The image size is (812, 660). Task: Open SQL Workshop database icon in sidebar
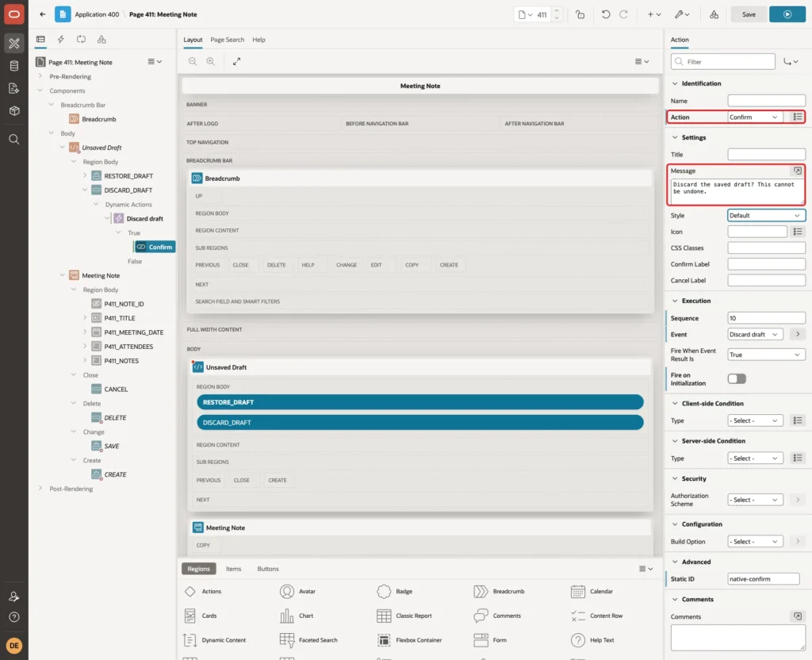[x=14, y=66]
